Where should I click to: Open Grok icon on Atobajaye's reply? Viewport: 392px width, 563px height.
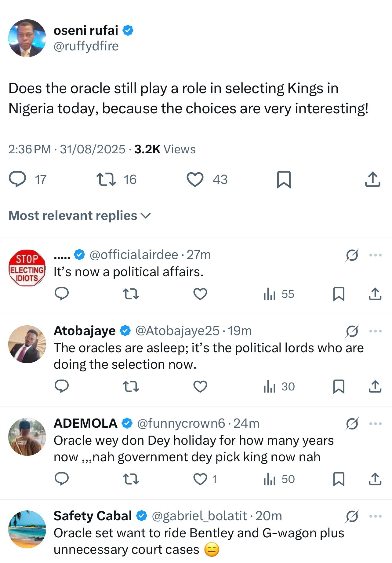click(x=352, y=331)
